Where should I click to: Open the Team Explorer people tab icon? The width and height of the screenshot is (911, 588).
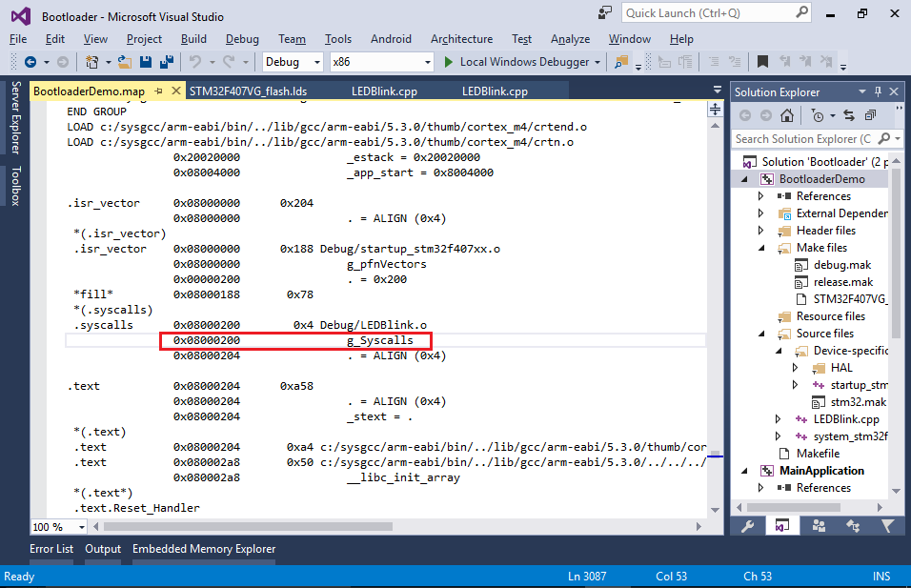(819, 526)
